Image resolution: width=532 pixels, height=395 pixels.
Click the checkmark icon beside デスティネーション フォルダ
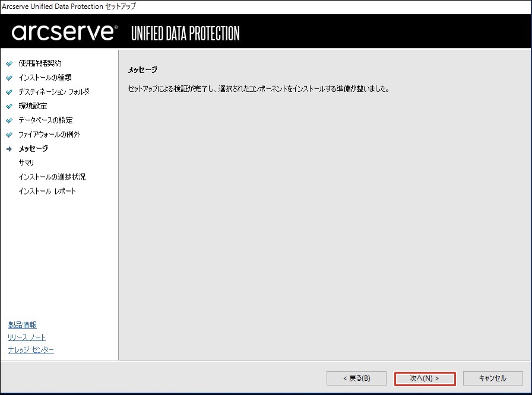click(9, 92)
